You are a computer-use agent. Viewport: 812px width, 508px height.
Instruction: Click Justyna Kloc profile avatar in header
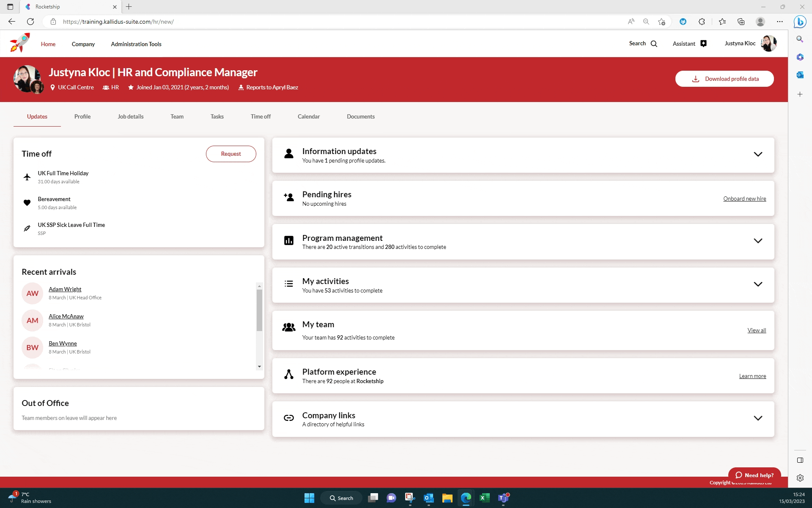768,44
